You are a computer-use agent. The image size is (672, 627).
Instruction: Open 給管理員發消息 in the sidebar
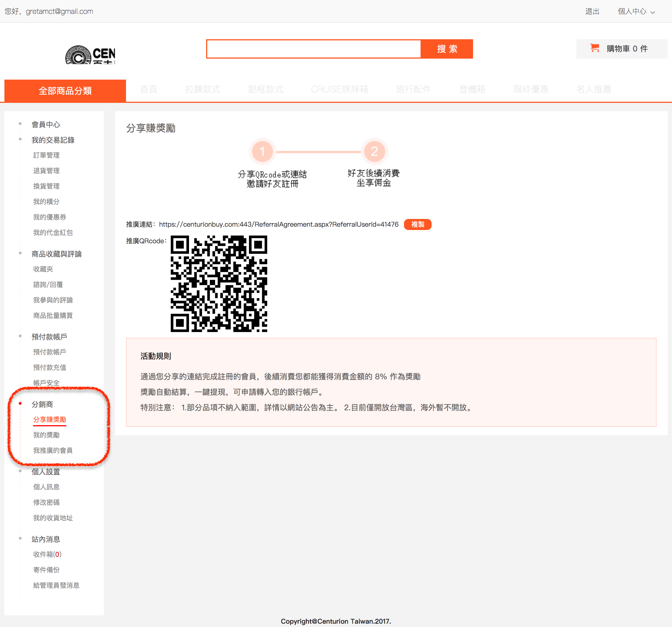[x=56, y=586]
